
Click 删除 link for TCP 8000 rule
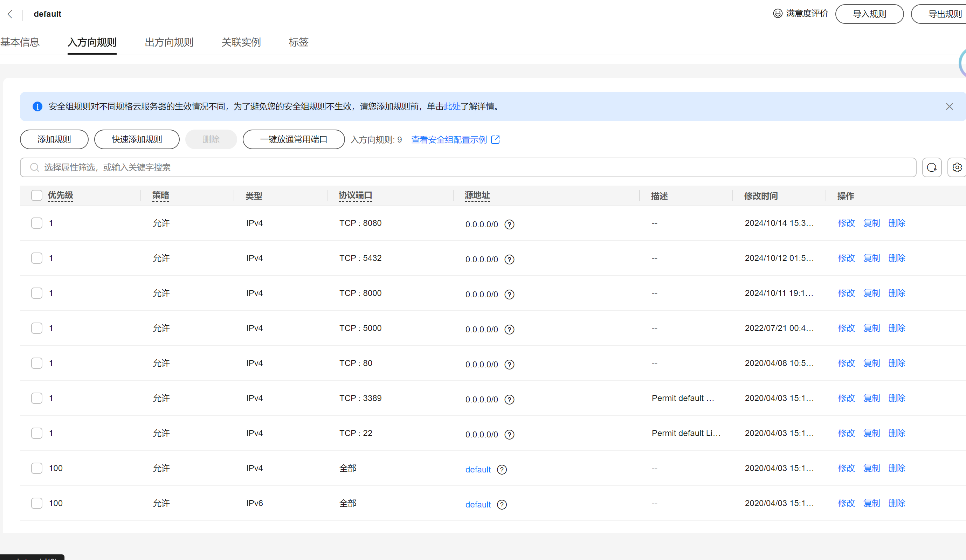(x=897, y=293)
